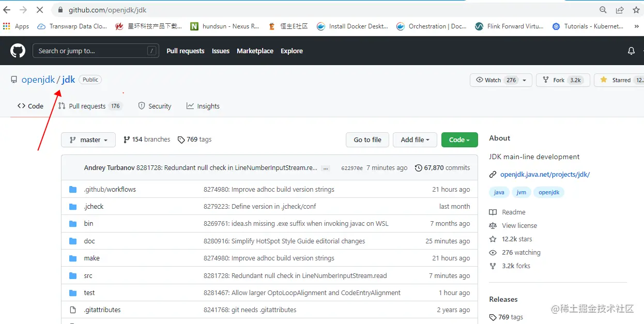
Task: Click the doc folder icon
Action: coord(73,241)
